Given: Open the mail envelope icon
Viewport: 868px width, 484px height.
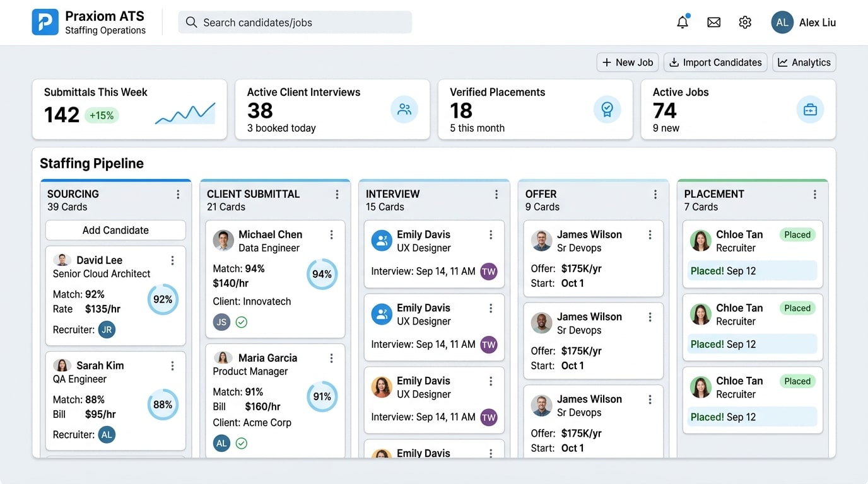Looking at the screenshot, I should [x=713, y=22].
